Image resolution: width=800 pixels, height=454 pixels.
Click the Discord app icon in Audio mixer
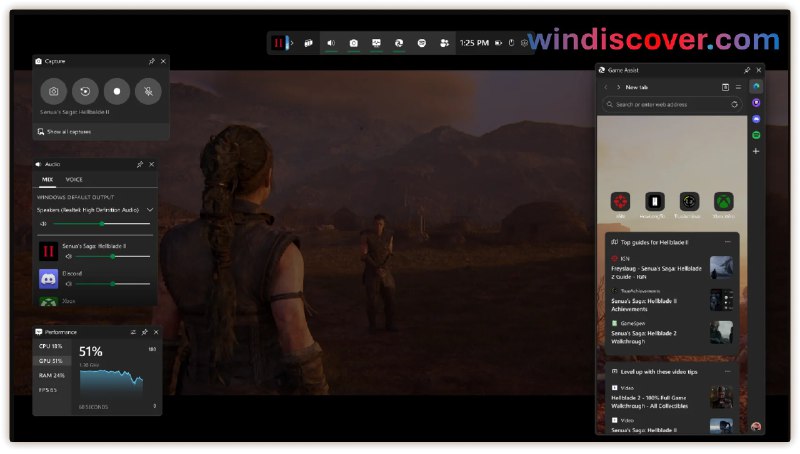coord(48,279)
